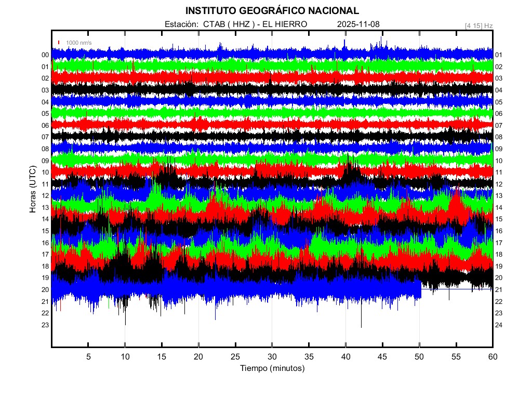Click the Horas (UTC) vertical axis label
Screen dimensions: 532x399
coord(32,190)
